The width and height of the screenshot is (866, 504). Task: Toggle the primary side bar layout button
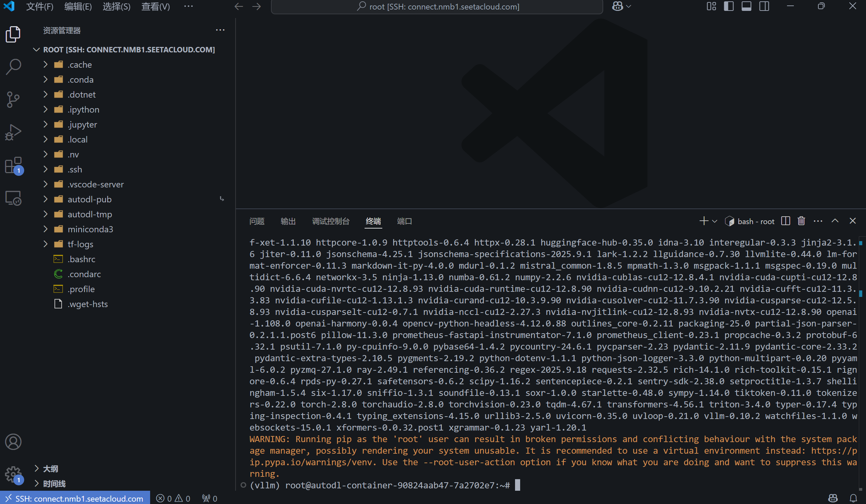coord(728,6)
